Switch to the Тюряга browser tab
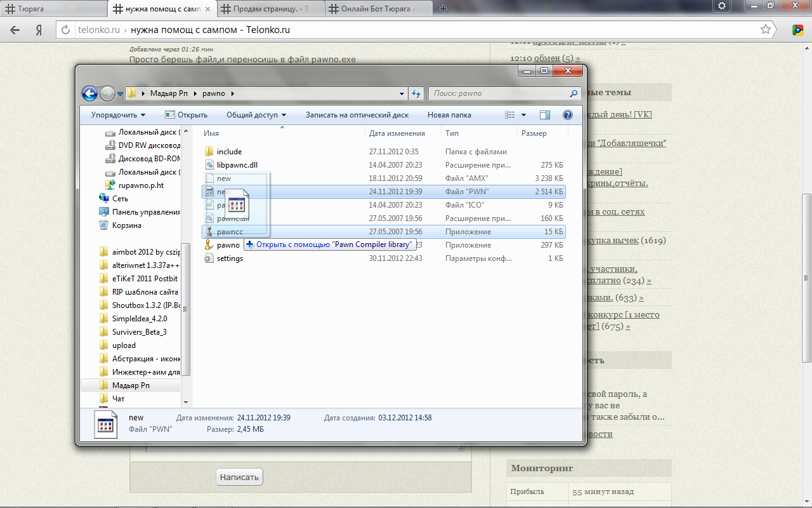812x508 pixels. pyautogui.click(x=54, y=9)
